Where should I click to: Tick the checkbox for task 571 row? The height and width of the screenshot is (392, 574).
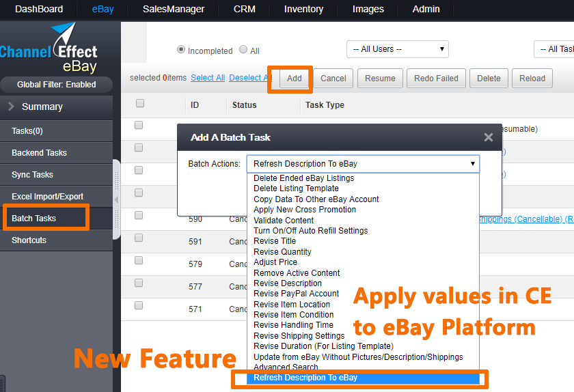coord(139,305)
